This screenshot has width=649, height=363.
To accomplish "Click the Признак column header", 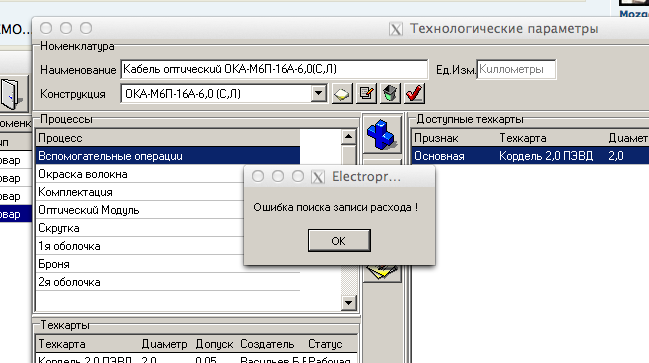I will (436, 138).
